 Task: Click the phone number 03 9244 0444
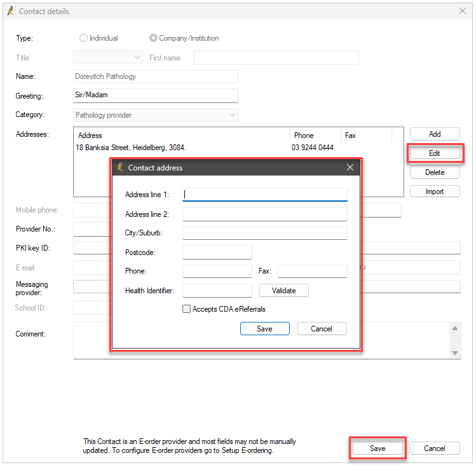[313, 148]
